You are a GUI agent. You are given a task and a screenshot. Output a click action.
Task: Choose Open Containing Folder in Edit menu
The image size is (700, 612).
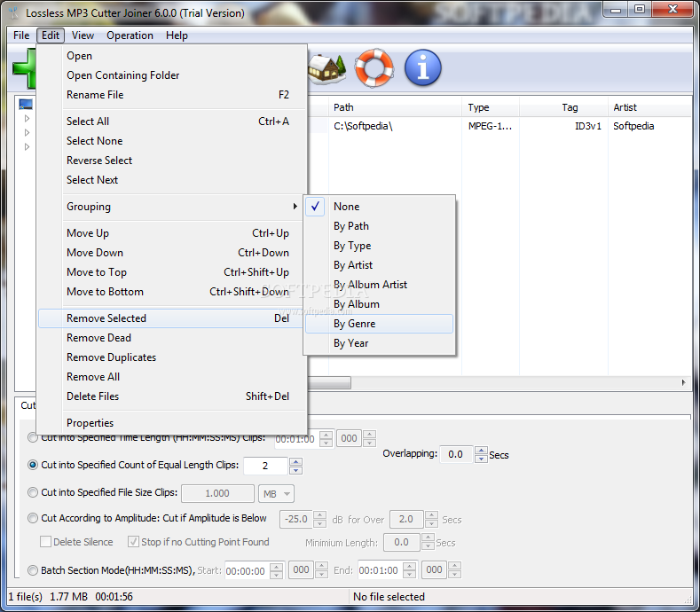tap(172, 75)
